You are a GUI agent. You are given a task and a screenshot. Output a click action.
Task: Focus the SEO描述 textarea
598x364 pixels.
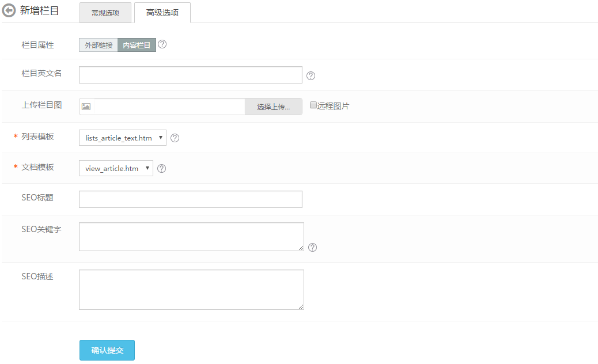191,290
